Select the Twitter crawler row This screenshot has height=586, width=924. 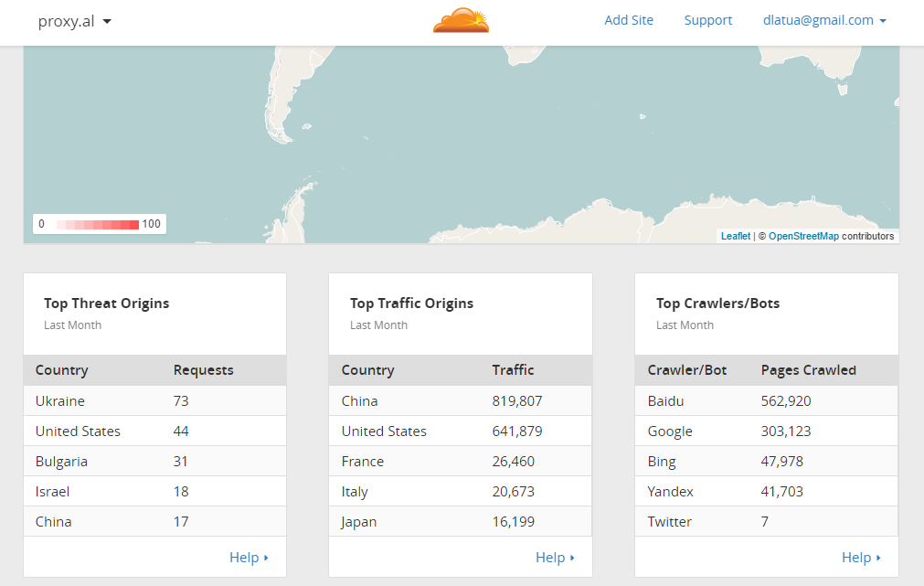[x=766, y=521]
